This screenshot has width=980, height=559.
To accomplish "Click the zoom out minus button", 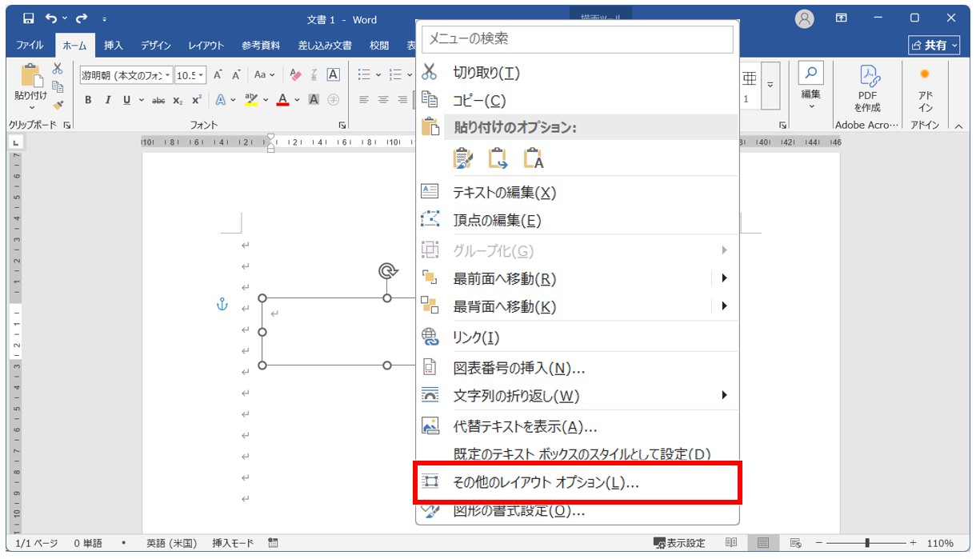I will (x=819, y=543).
